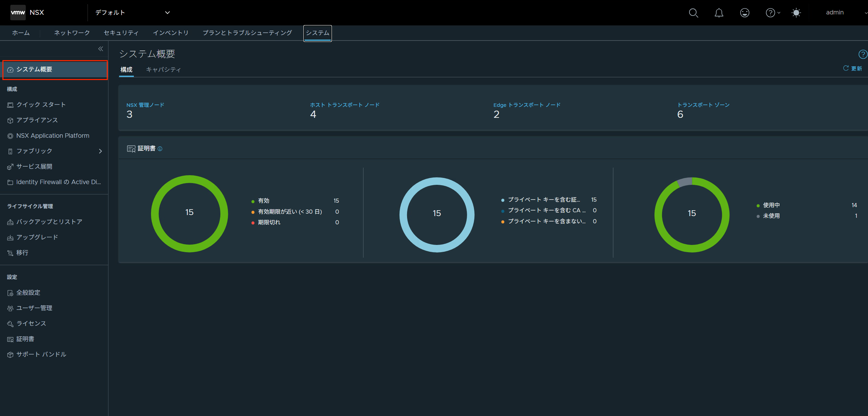Click the sidebar 証明書 certificate icon
The width and height of the screenshot is (868, 416).
[x=10, y=339]
